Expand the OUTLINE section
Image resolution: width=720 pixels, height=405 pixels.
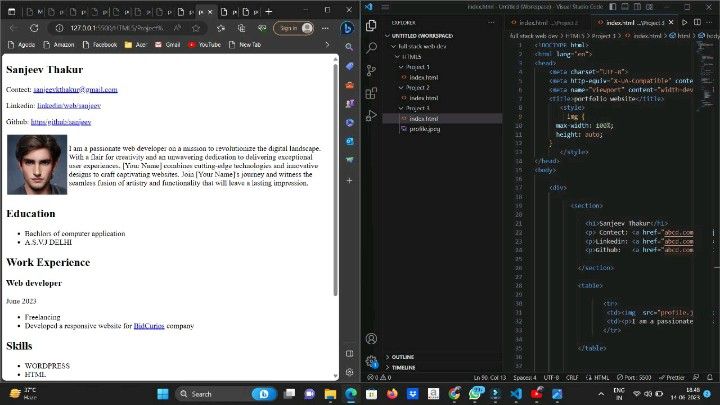tap(443, 357)
